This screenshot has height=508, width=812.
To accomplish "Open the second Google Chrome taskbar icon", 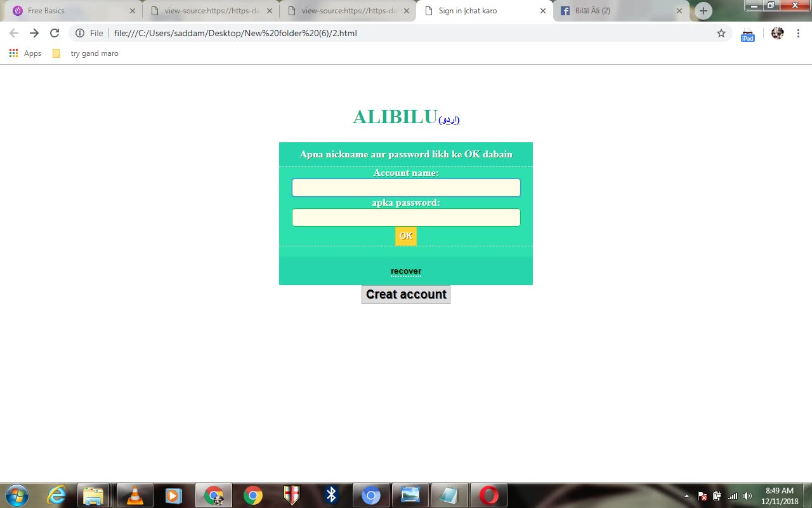I will click(x=252, y=495).
